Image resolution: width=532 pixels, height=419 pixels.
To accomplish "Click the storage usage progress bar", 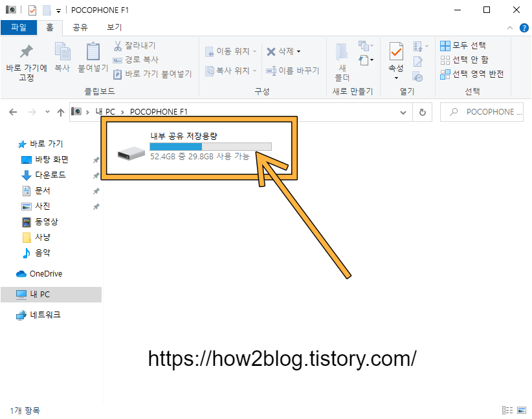I will 210,147.
